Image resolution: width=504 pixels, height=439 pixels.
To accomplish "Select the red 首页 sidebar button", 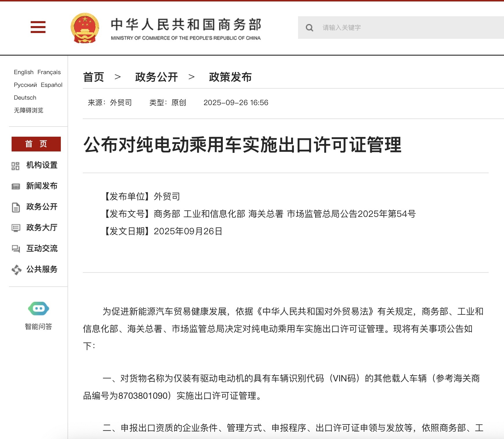I will [36, 144].
